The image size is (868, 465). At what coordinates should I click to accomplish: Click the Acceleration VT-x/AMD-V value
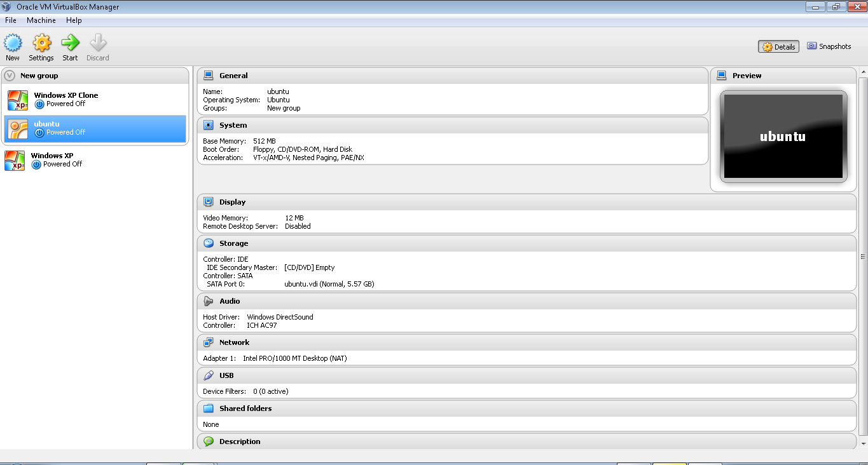coord(308,158)
